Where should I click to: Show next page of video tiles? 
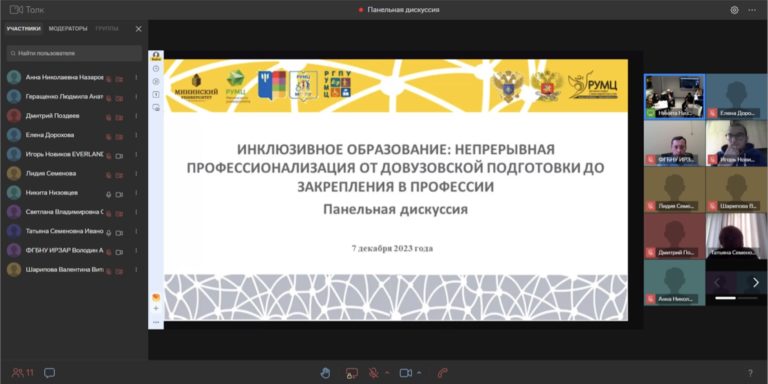(755, 282)
